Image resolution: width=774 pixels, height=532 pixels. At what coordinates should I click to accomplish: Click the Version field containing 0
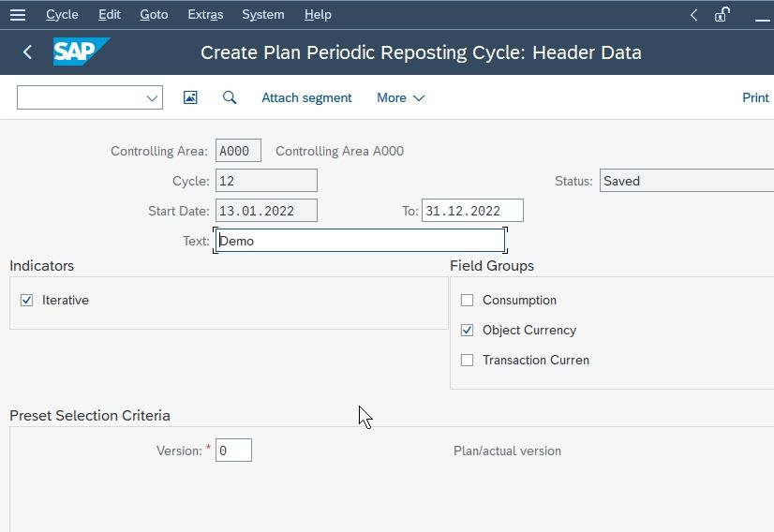tap(233, 451)
